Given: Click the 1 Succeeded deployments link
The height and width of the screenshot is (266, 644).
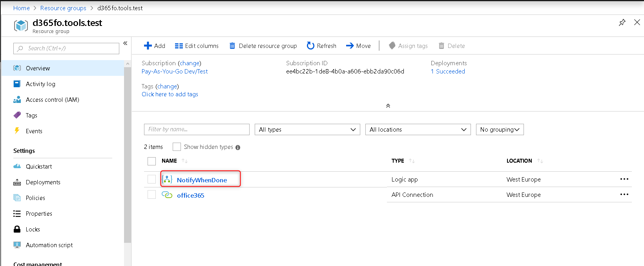Looking at the screenshot, I should coord(448,72).
